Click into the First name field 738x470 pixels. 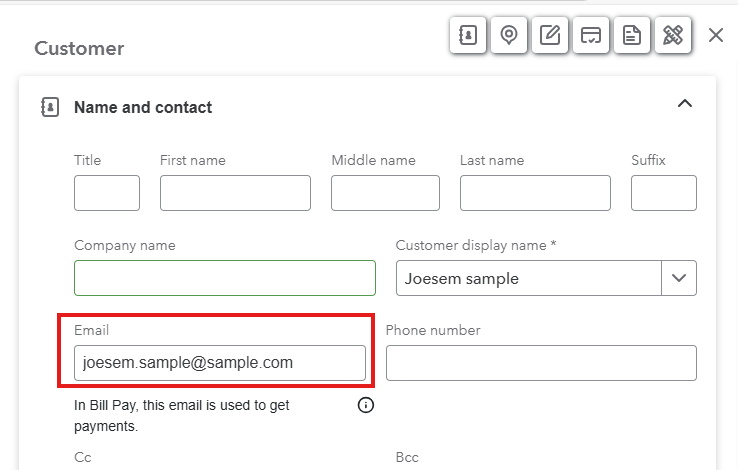(235, 193)
